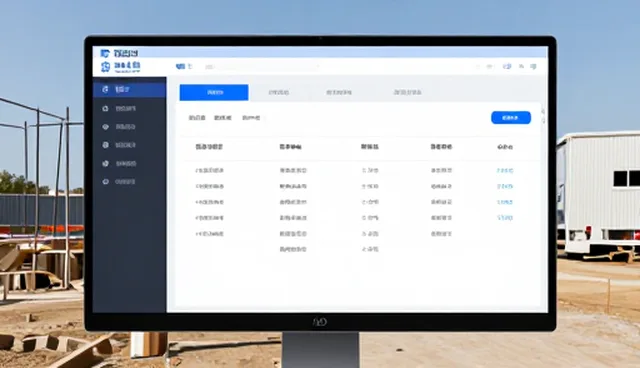Click the blue pill button above the table

point(511,117)
